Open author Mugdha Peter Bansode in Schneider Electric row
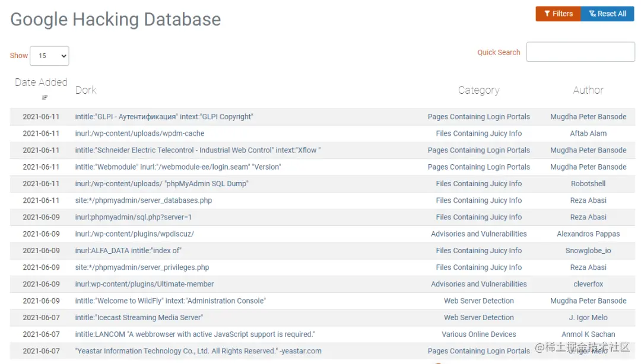This screenshot has height=364, width=641. click(588, 150)
